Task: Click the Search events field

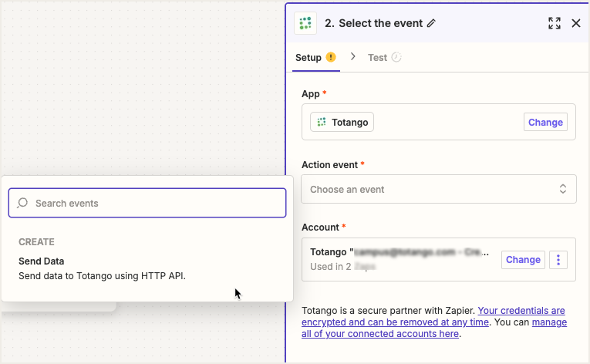Action: tap(147, 203)
